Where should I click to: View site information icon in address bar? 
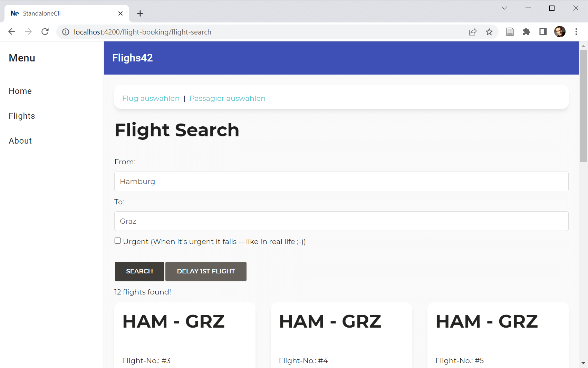pyautogui.click(x=66, y=32)
